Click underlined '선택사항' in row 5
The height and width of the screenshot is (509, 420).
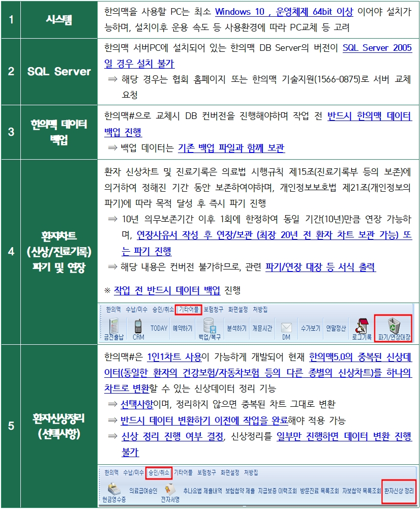(x=137, y=404)
